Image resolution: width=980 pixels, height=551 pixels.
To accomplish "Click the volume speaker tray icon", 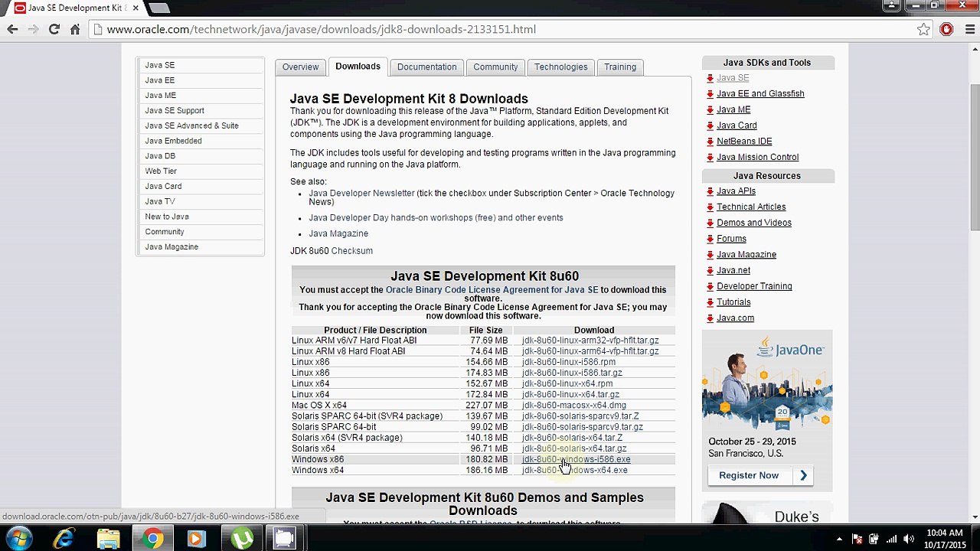I will click(x=909, y=539).
